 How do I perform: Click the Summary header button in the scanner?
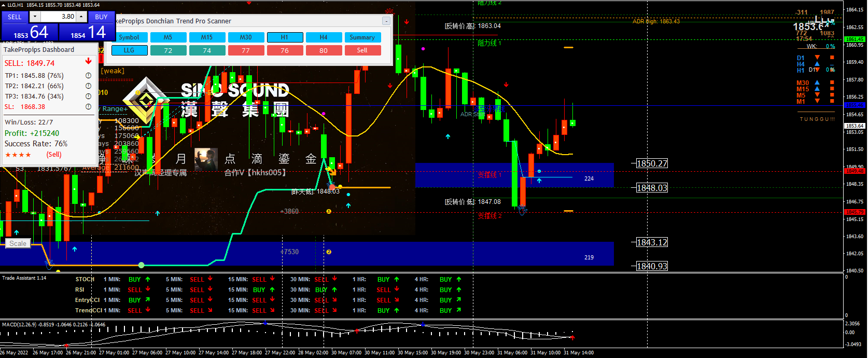(362, 37)
